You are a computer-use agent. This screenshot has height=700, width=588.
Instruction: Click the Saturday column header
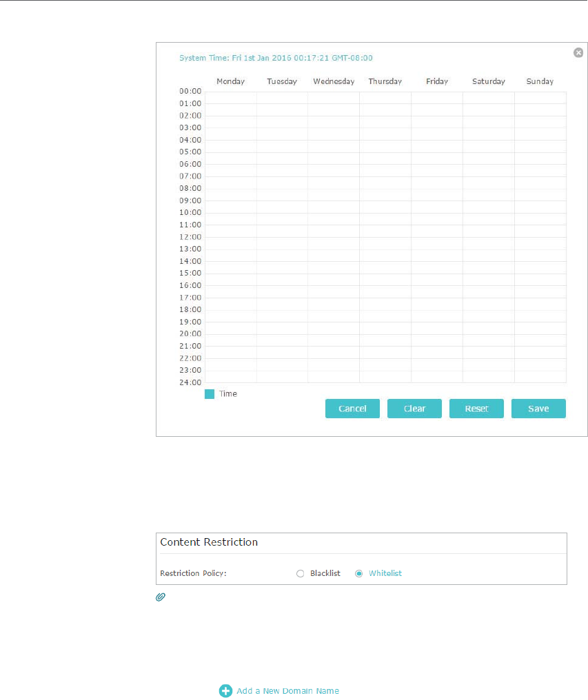click(x=489, y=81)
